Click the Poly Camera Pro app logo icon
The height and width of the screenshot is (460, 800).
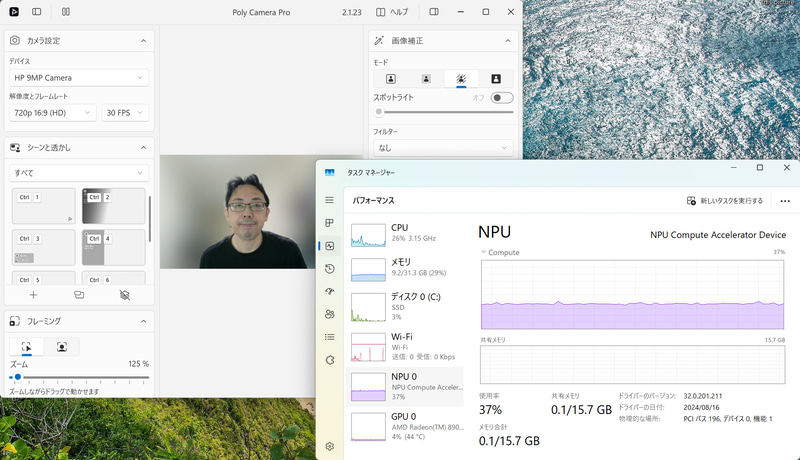pyautogui.click(x=14, y=12)
